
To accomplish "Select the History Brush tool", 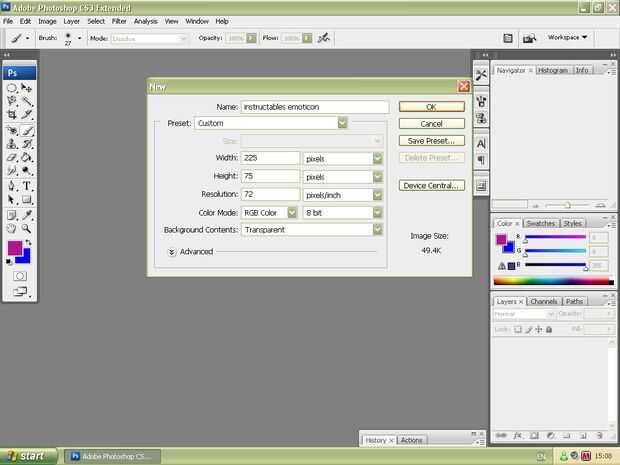I will coord(26,144).
